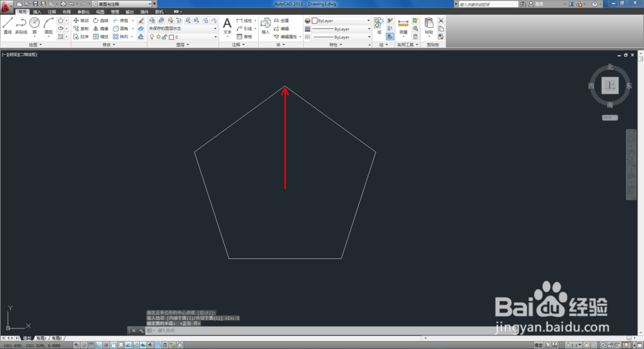The width and height of the screenshot is (644, 349).
Task: Activate the Mirror (镜像) command
Action: click(x=100, y=29)
